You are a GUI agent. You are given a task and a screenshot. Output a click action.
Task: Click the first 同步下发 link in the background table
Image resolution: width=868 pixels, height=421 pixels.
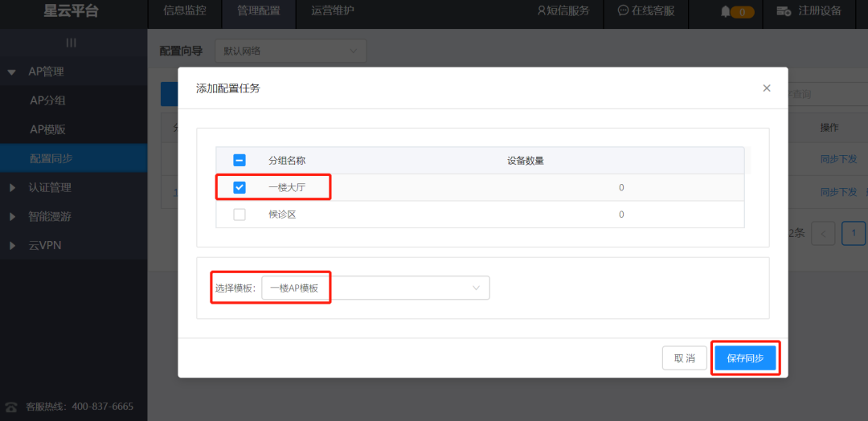pos(838,158)
